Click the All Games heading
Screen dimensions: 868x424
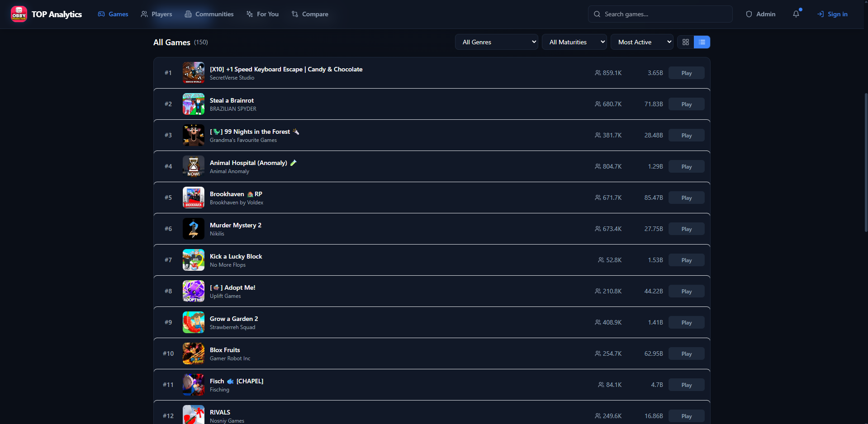tap(172, 42)
